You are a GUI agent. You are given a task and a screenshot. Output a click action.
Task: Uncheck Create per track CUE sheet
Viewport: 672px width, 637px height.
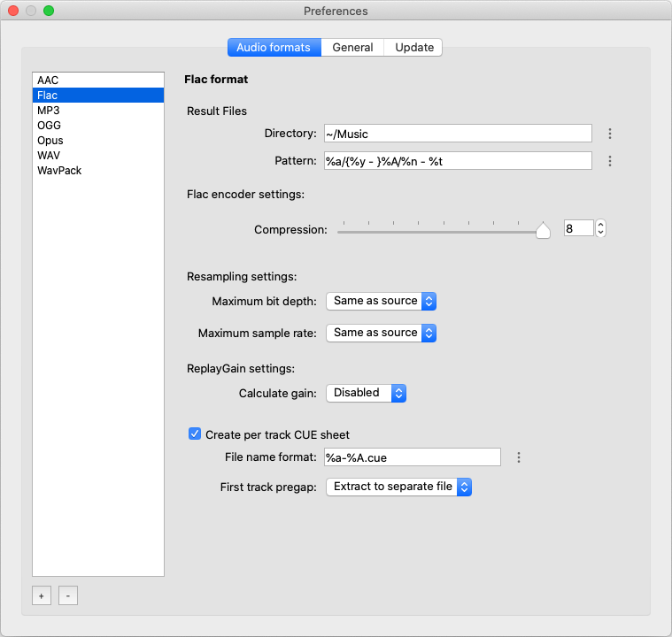[x=195, y=434]
